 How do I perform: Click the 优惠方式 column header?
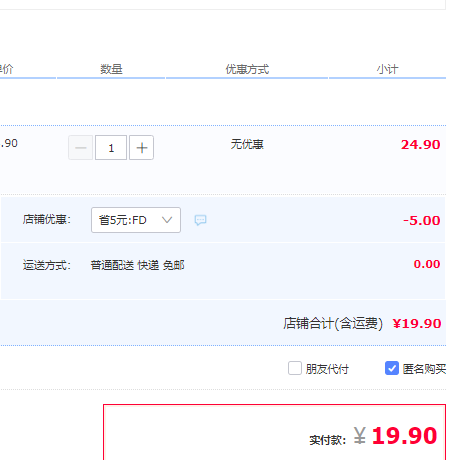coord(247,69)
